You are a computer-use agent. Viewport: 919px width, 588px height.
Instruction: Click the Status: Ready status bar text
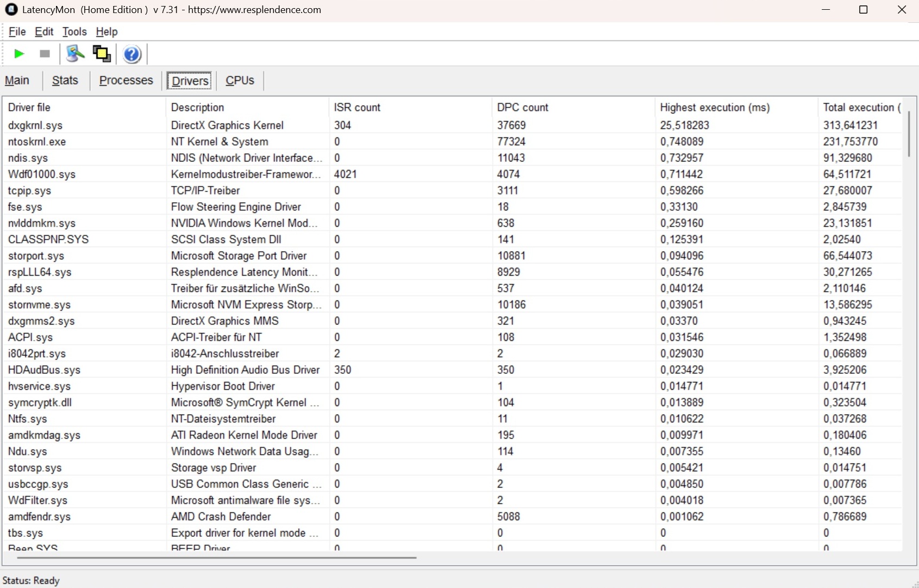point(31,580)
